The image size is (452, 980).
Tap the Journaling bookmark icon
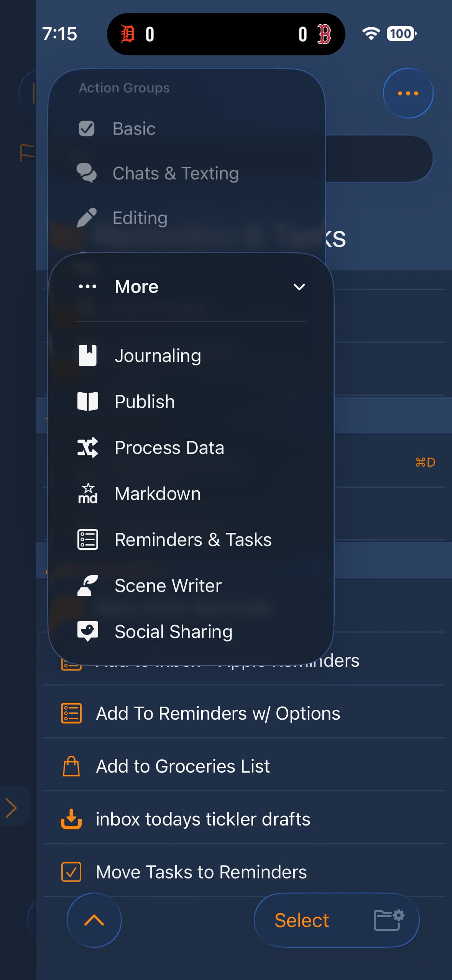(x=87, y=355)
